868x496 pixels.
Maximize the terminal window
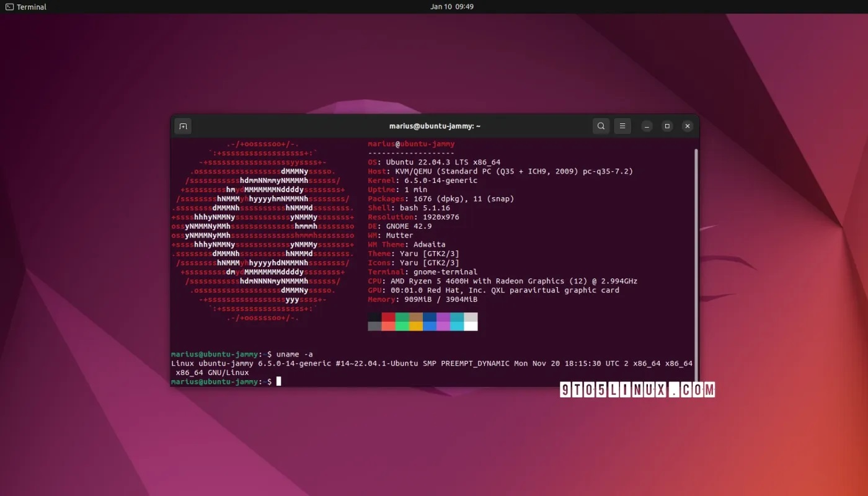pyautogui.click(x=667, y=126)
